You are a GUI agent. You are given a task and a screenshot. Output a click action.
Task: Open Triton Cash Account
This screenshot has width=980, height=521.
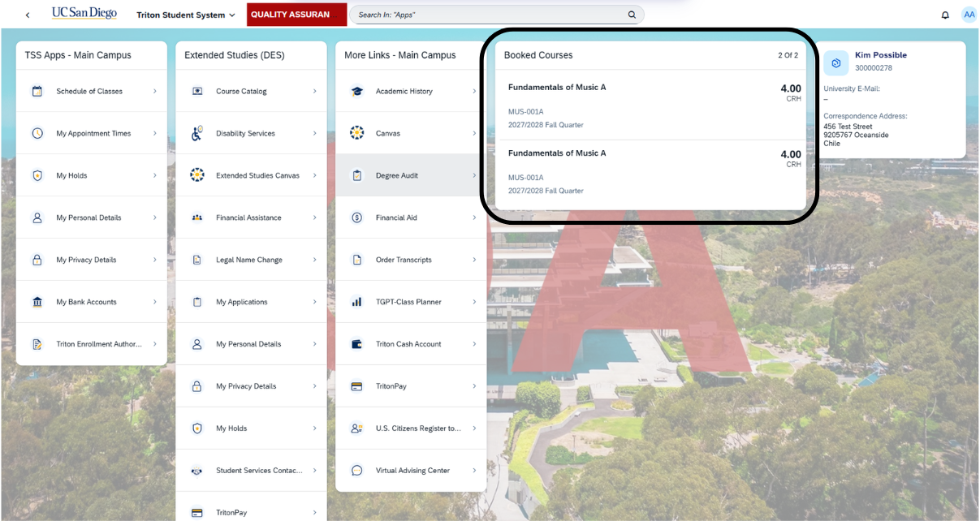(x=411, y=344)
